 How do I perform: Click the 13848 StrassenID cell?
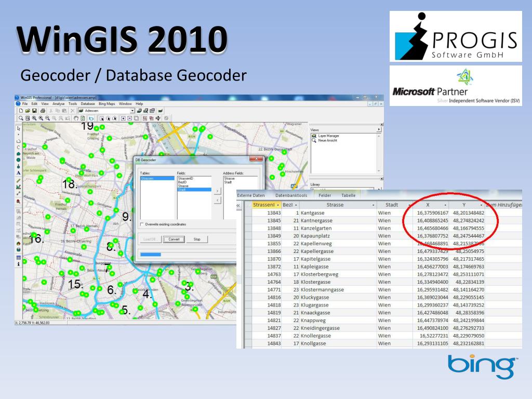click(x=267, y=228)
